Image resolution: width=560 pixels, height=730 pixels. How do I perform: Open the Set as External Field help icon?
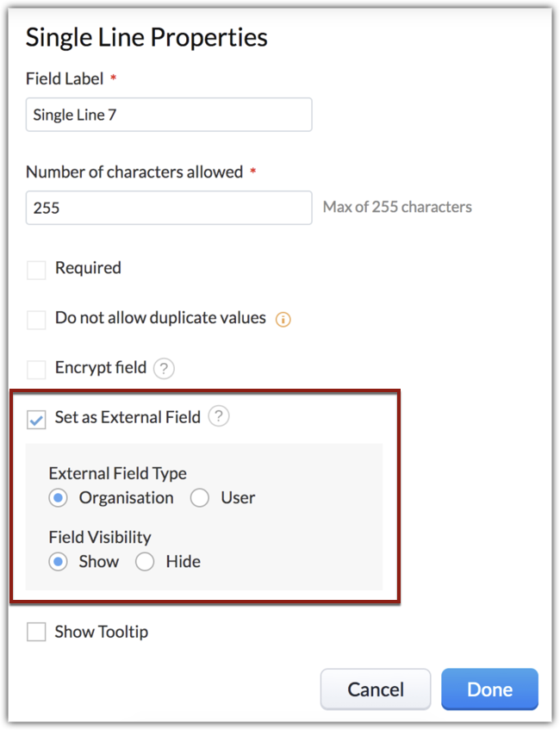(x=219, y=417)
